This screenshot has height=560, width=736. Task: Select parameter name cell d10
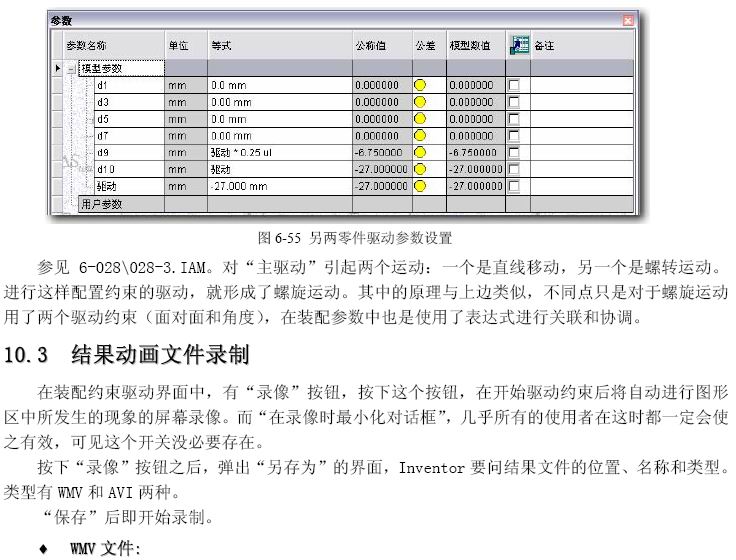(130, 169)
